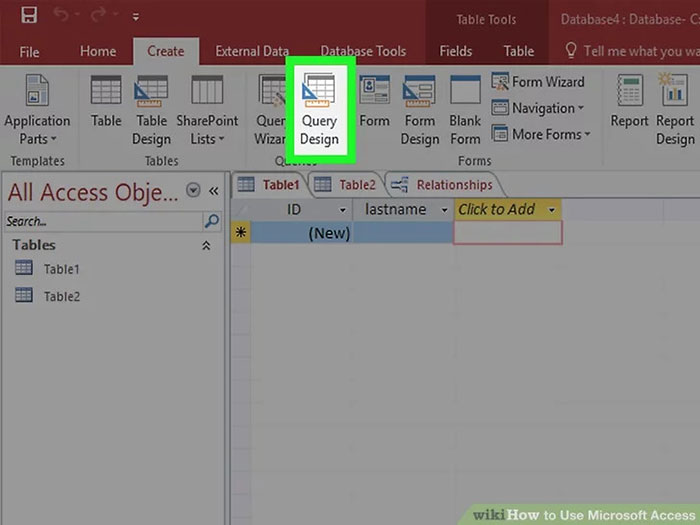The width and height of the screenshot is (700, 525).
Task: Select Table Design tool
Action: point(151,108)
